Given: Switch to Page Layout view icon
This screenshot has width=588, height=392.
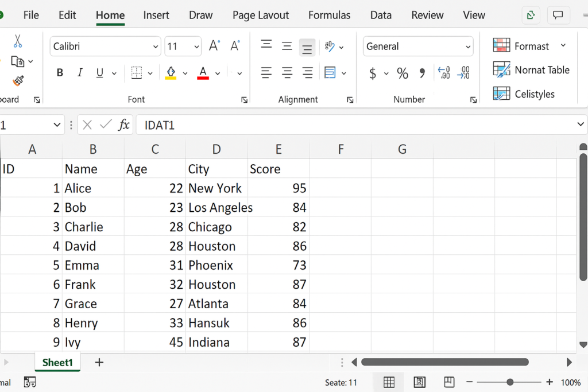Looking at the screenshot, I should 419,382.
